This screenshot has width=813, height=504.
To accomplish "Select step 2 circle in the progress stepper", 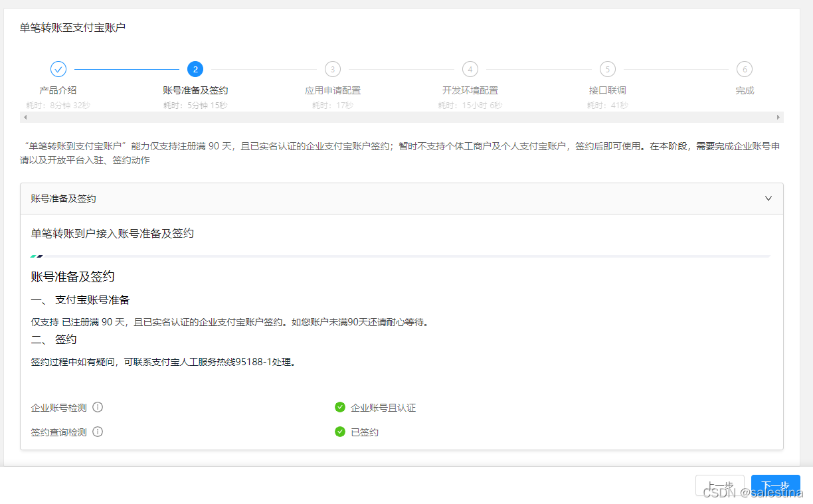I will pyautogui.click(x=195, y=69).
